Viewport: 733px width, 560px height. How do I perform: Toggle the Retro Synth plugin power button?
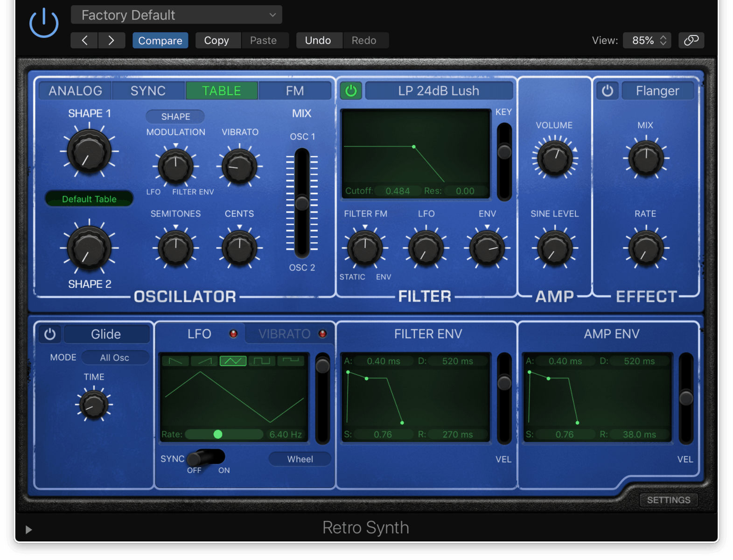click(x=44, y=22)
